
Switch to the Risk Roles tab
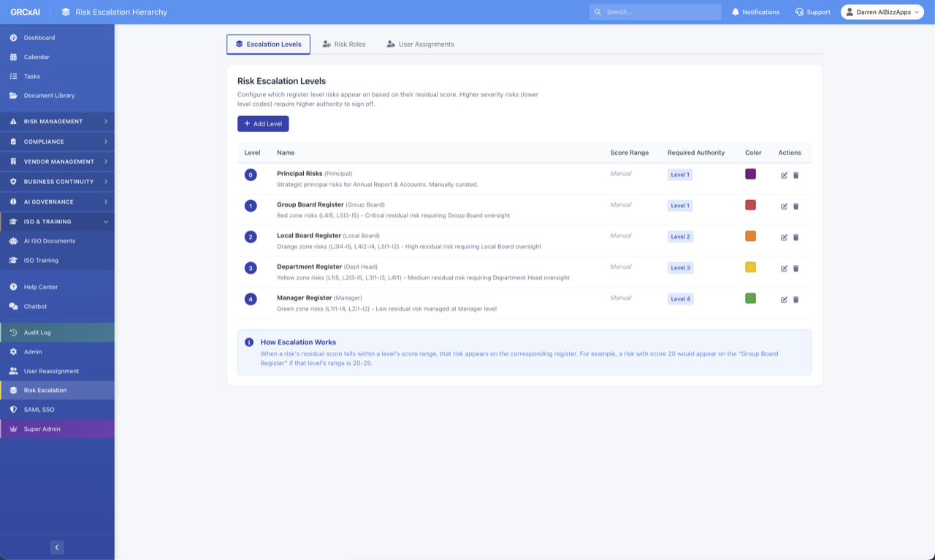(344, 45)
